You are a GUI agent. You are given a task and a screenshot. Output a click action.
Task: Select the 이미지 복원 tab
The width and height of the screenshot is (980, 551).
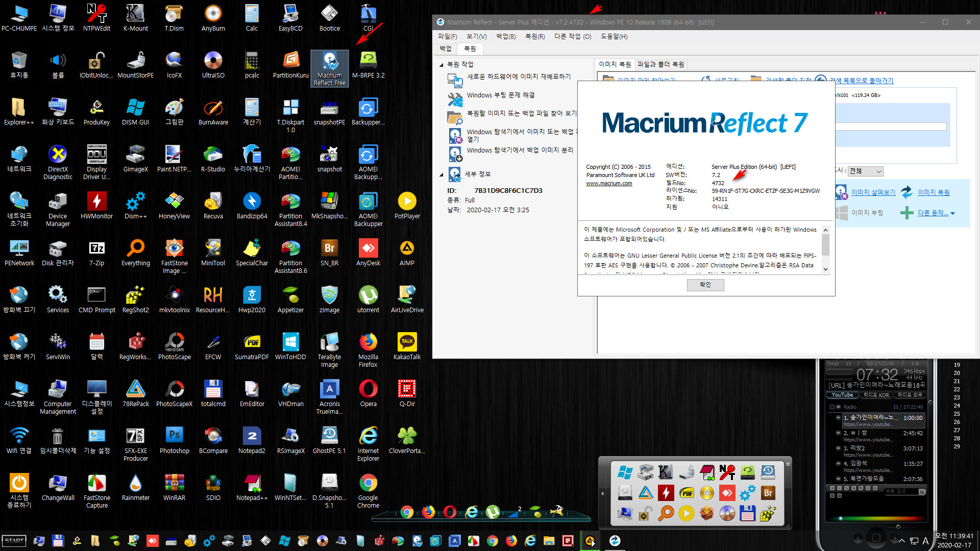tap(615, 64)
